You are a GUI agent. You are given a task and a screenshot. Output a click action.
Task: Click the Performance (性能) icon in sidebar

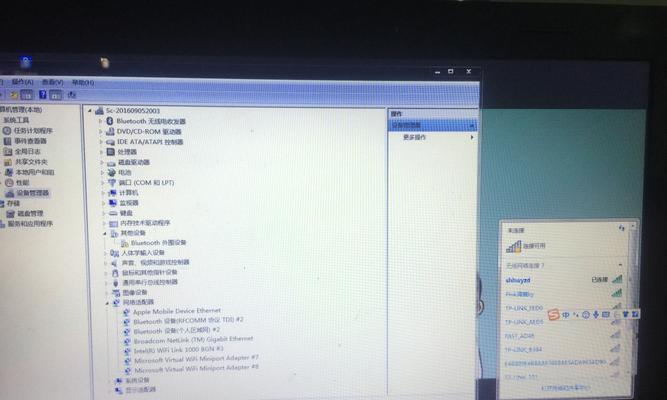coord(9,183)
